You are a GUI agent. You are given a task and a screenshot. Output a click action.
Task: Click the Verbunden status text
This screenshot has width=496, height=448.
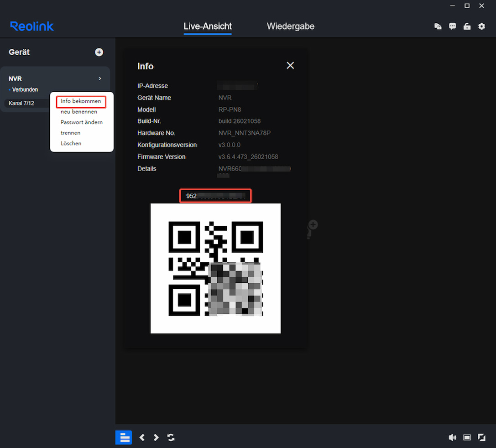click(25, 89)
